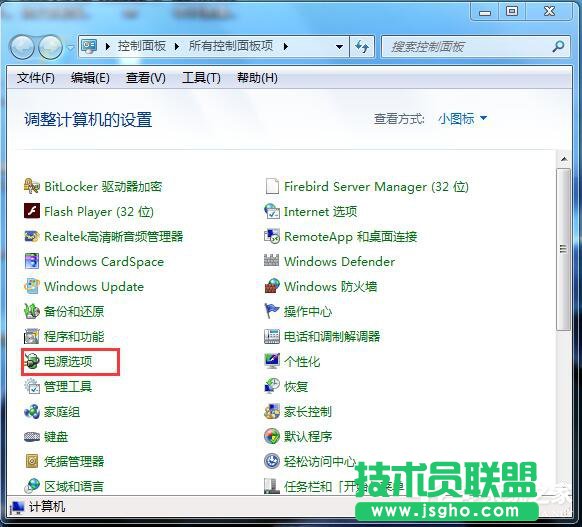Click the search magnifier icon
The height and width of the screenshot is (527, 582).
558,46
